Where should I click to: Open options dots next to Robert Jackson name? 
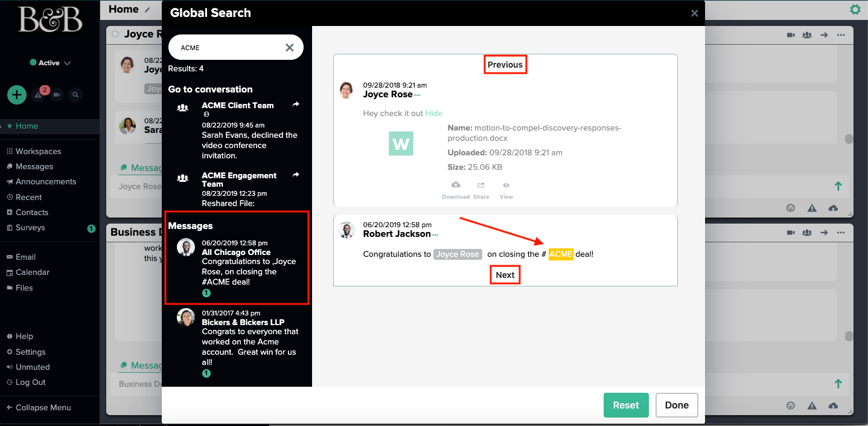coord(435,234)
